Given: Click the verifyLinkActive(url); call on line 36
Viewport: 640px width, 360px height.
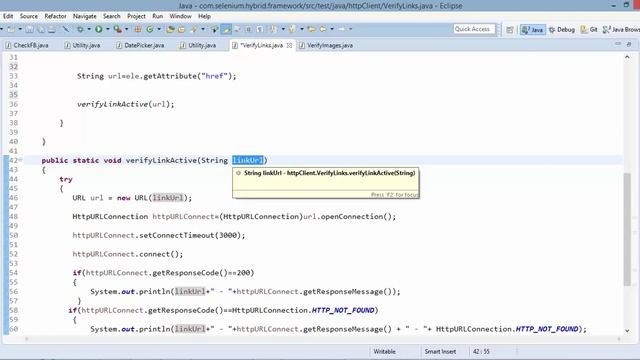Looking at the screenshot, I should (x=125, y=104).
